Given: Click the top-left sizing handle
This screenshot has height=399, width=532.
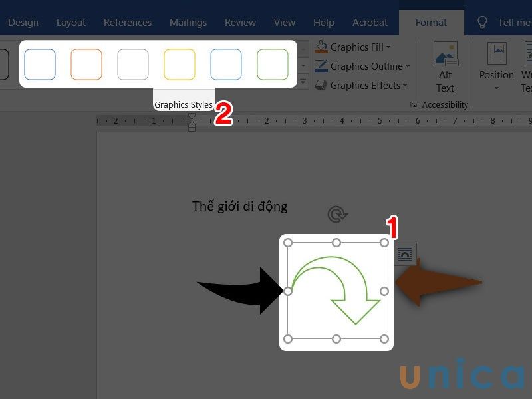Looking at the screenshot, I should [288, 243].
